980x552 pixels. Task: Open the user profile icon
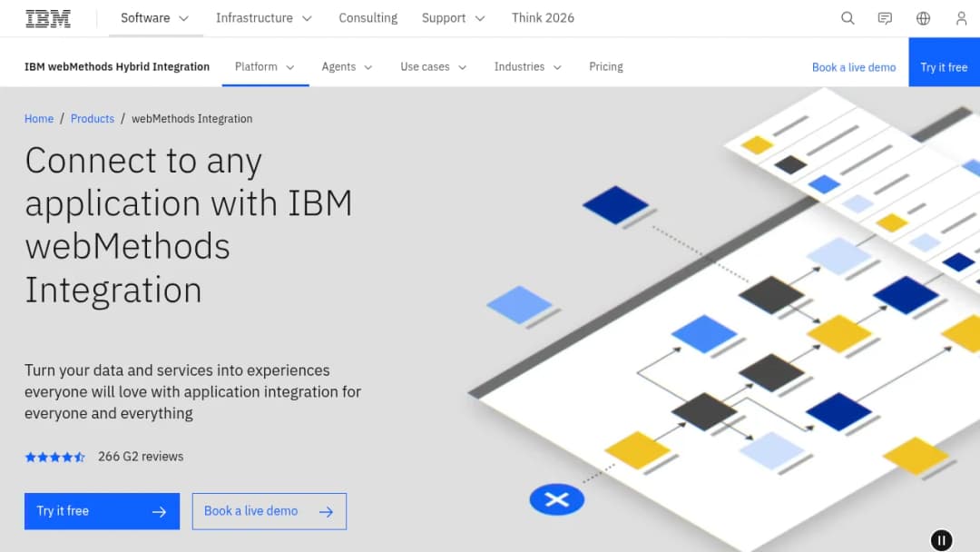click(x=961, y=18)
